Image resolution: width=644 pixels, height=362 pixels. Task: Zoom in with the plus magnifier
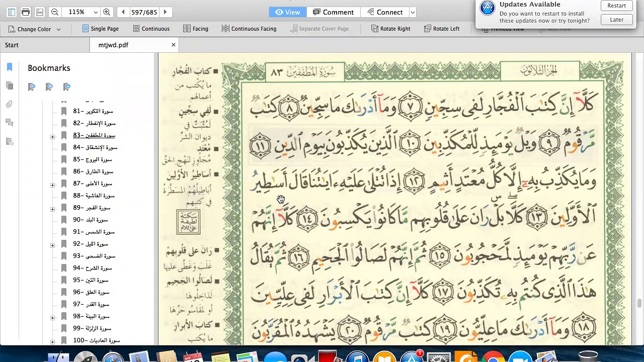[107, 12]
